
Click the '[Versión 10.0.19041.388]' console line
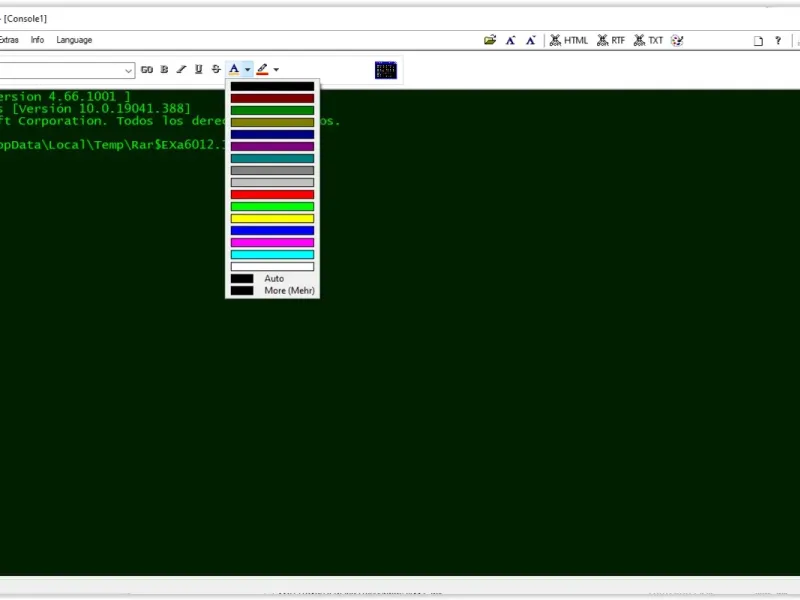point(102,109)
